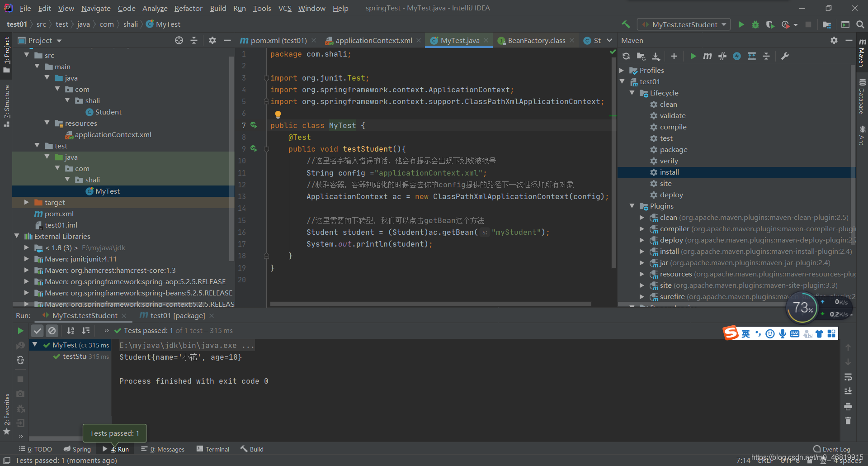Viewport: 868px width, 466px height.
Task: Click horizontal scrollbar of code editor
Action: (430, 304)
